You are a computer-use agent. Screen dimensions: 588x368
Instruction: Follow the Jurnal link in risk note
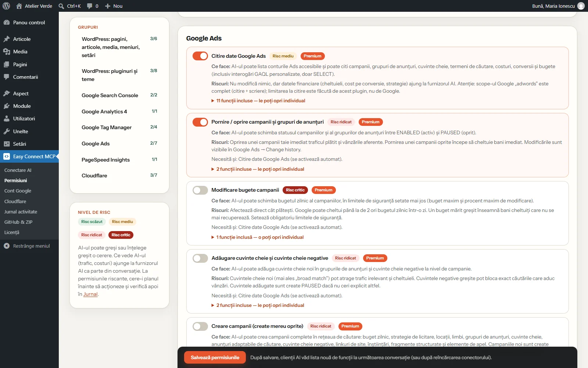tap(90, 294)
